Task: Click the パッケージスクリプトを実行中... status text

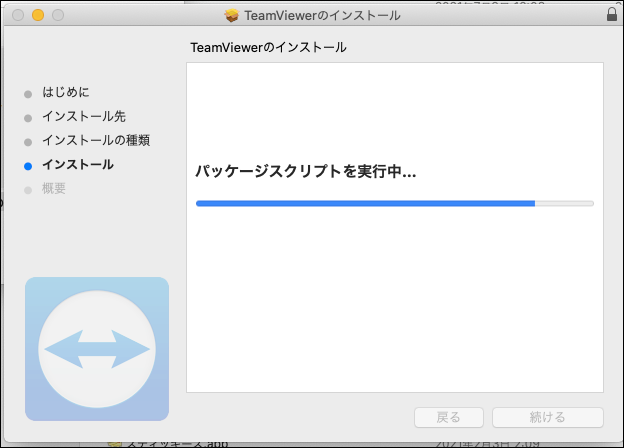Action: point(306,171)
